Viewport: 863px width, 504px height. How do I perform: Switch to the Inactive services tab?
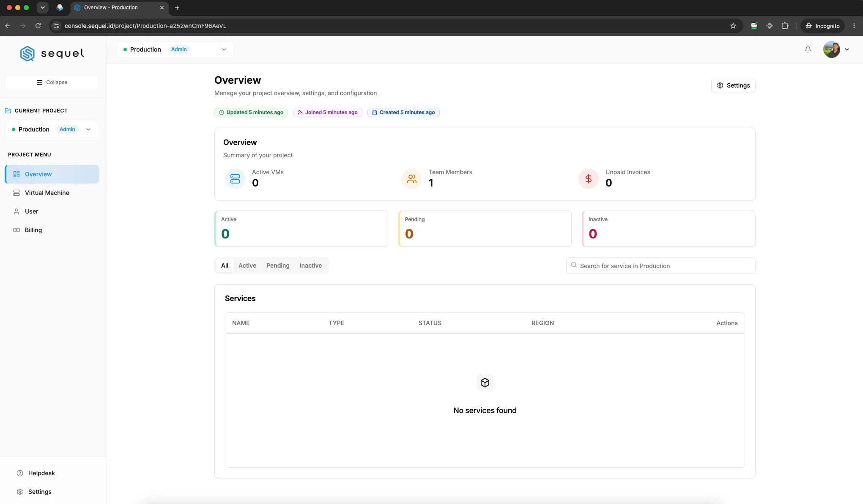point(311,266)
